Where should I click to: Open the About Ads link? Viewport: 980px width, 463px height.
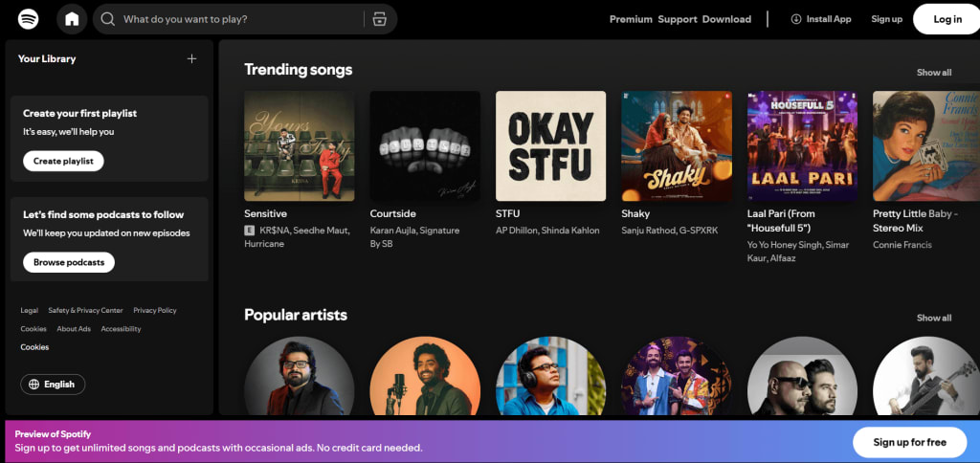tap(74, 329)
